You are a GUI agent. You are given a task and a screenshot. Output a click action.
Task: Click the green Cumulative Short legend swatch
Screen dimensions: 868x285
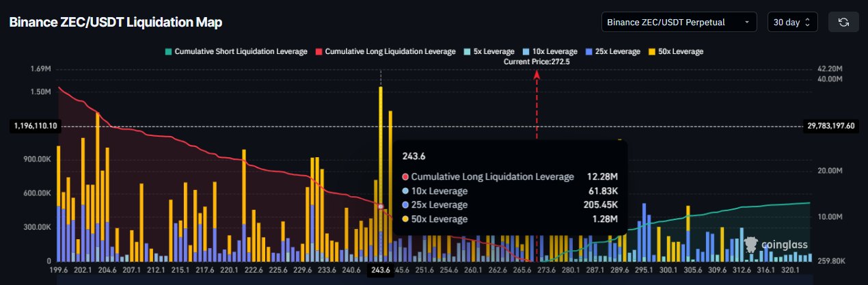point(168,51)
